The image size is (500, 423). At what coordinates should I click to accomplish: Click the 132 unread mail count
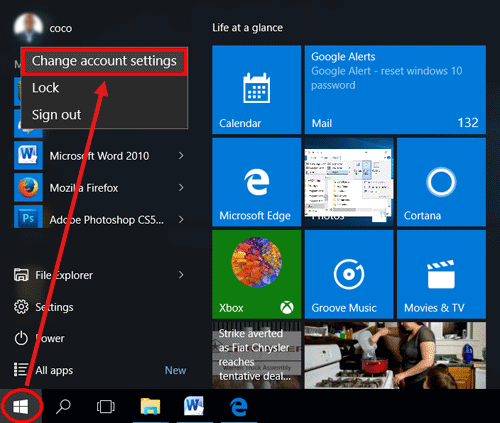coord(468,123)
